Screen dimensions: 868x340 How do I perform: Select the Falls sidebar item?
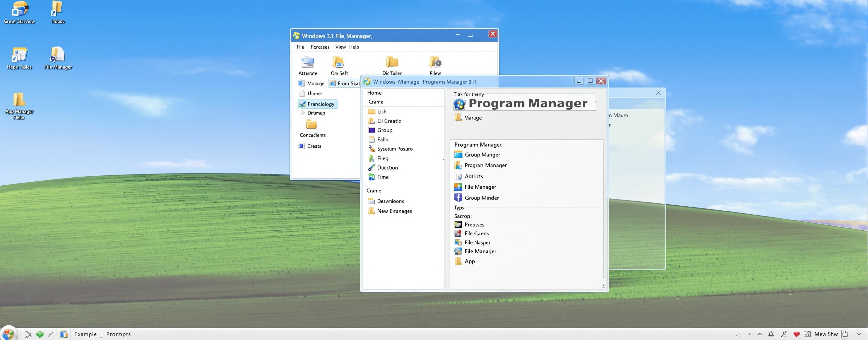(x=378, y=139)
